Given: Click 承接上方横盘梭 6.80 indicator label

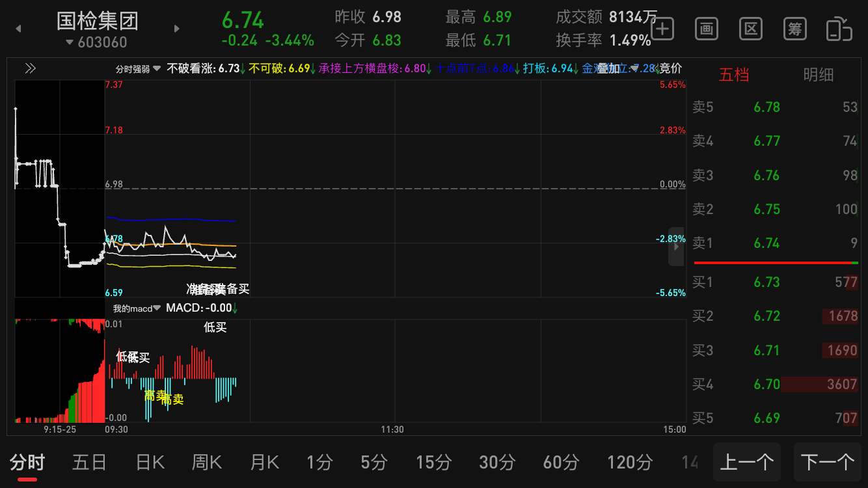Looking at the screenshot, I should pos(375,68).
